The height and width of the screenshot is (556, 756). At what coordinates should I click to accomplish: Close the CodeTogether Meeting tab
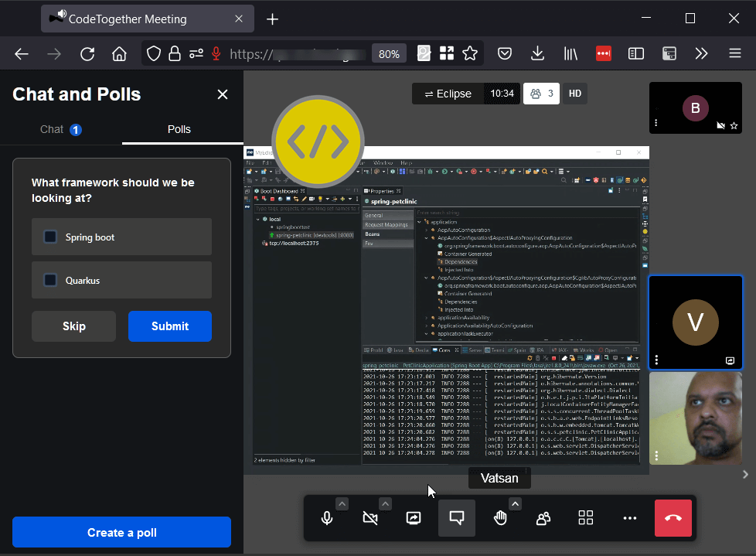click(239, 19)
